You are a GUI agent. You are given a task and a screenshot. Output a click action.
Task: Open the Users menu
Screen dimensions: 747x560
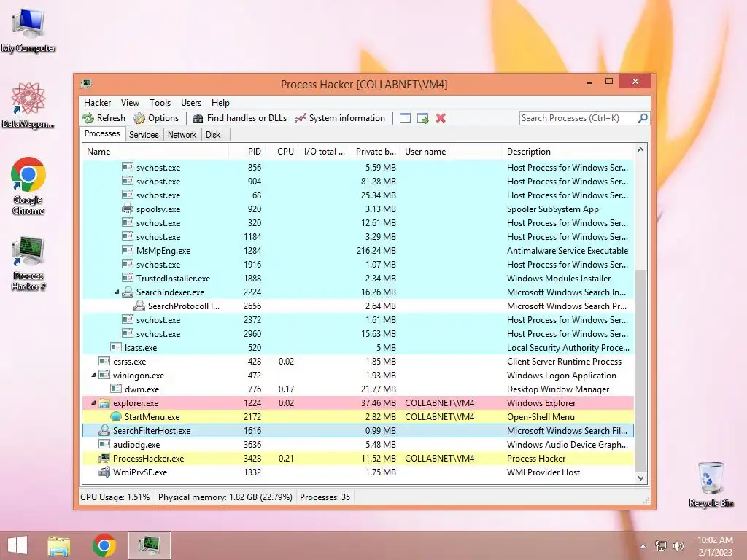[x=190, y=102]
